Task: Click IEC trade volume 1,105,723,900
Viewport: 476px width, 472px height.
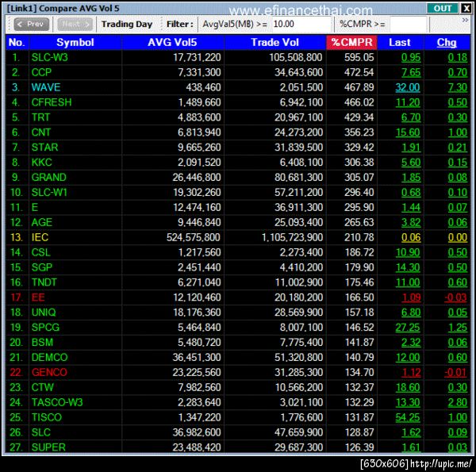Action: tap(292, 237)
